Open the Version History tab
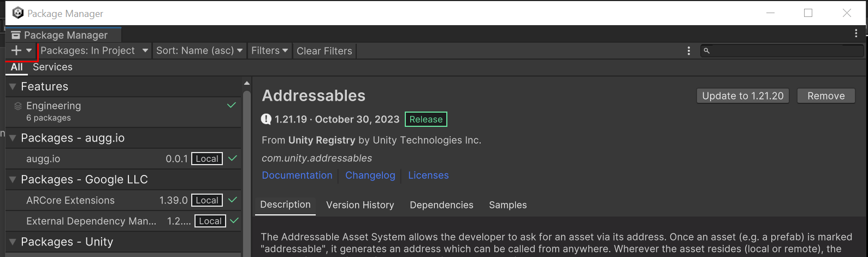 point(360,205)
